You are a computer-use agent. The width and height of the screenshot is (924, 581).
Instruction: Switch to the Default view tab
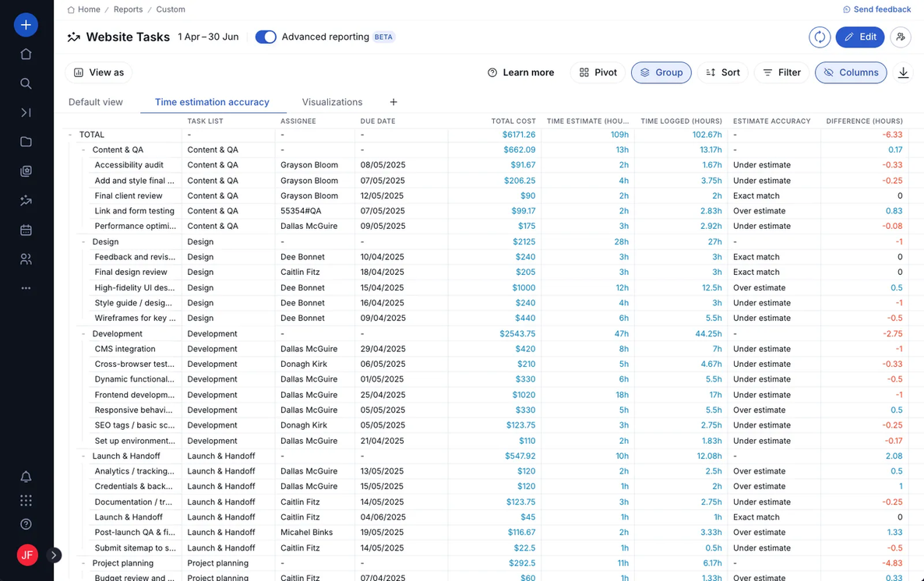(x=96, y=102)
